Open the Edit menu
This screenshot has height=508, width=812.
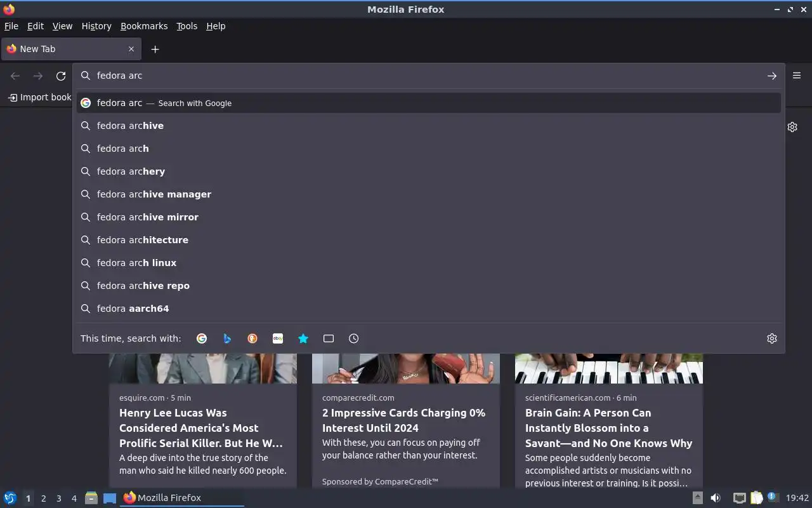coord(36,26)
